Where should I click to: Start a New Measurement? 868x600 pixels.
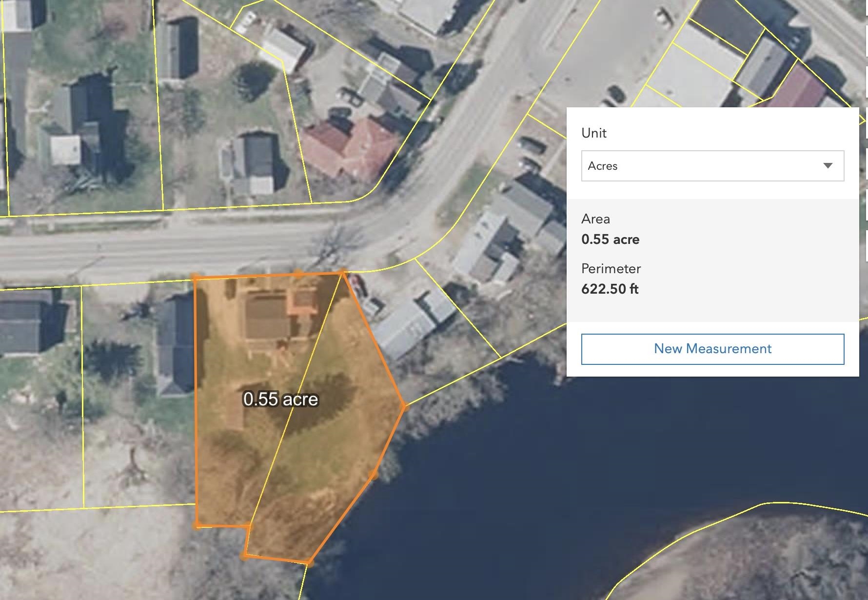pos(712,349)
